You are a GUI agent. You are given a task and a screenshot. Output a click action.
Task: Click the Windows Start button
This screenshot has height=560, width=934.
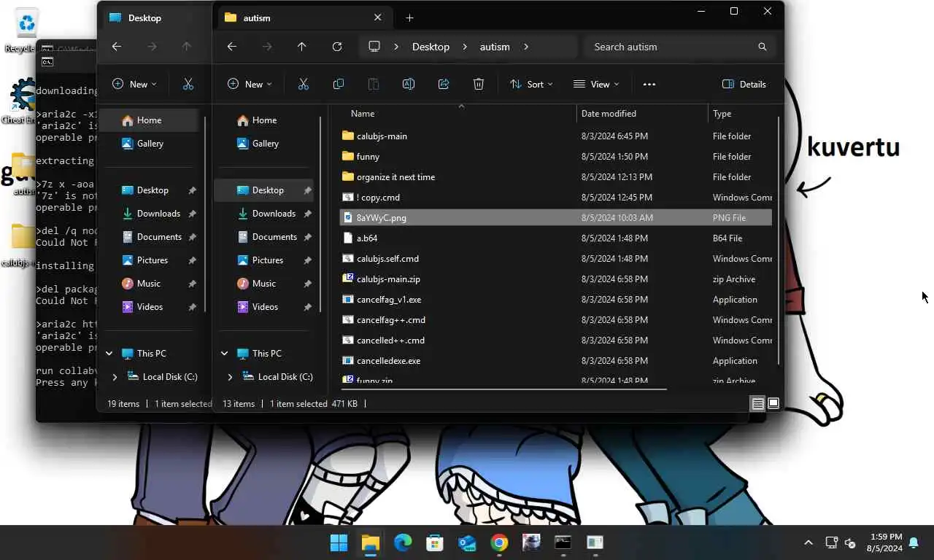pos(339,542)
